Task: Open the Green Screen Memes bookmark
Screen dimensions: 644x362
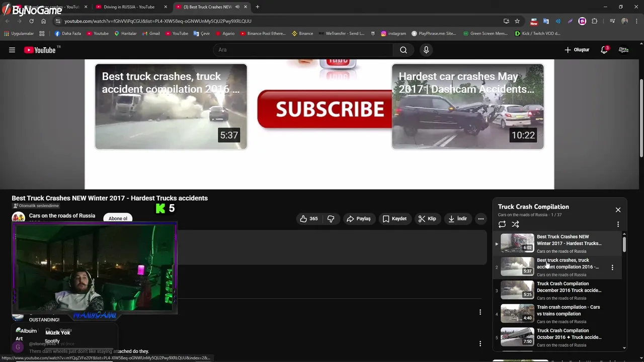Action: (x=485, y=34)
